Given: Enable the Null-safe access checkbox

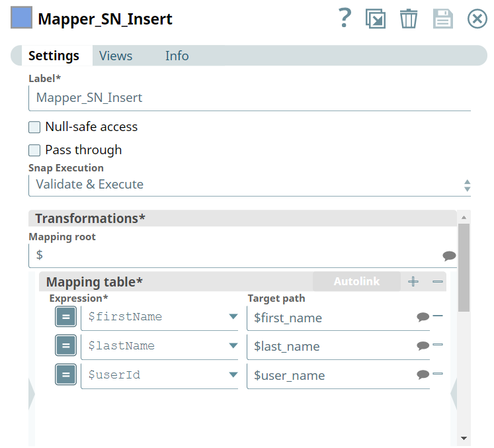Looking at the screenshot, I should point(34,127).
